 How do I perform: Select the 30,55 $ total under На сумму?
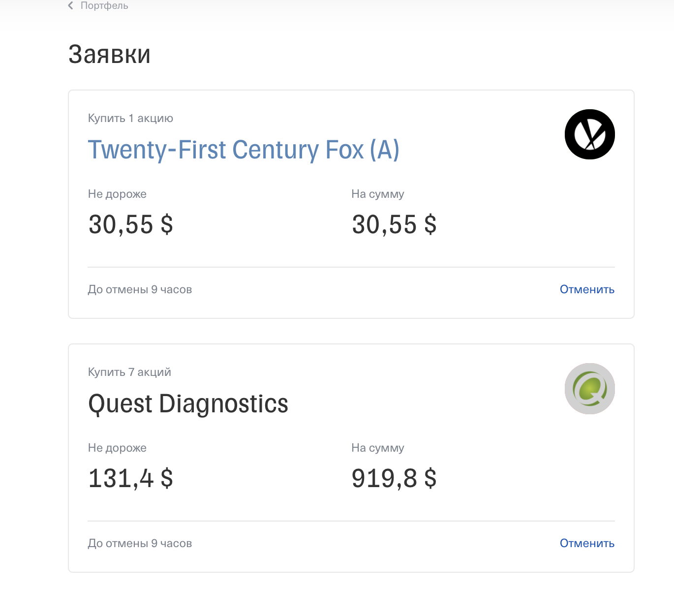tap(394, 224)
